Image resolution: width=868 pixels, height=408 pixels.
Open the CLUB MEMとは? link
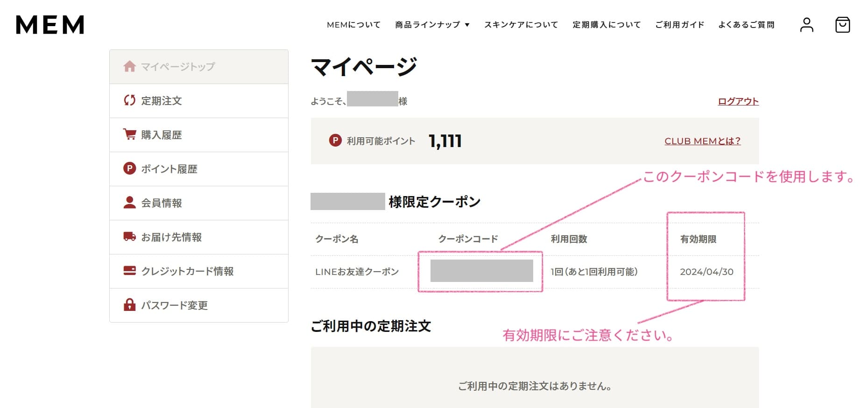pyautogui.click(x=702, y=141)
